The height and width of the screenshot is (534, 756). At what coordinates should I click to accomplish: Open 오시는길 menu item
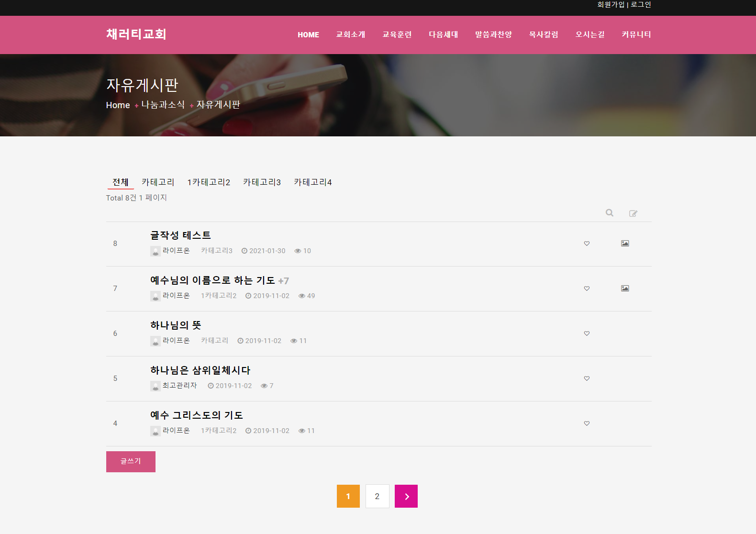[x=590, y=35]
